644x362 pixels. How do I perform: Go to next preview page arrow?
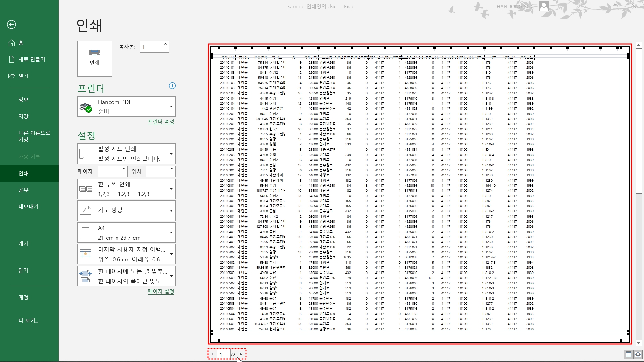(x=241, y=354)
